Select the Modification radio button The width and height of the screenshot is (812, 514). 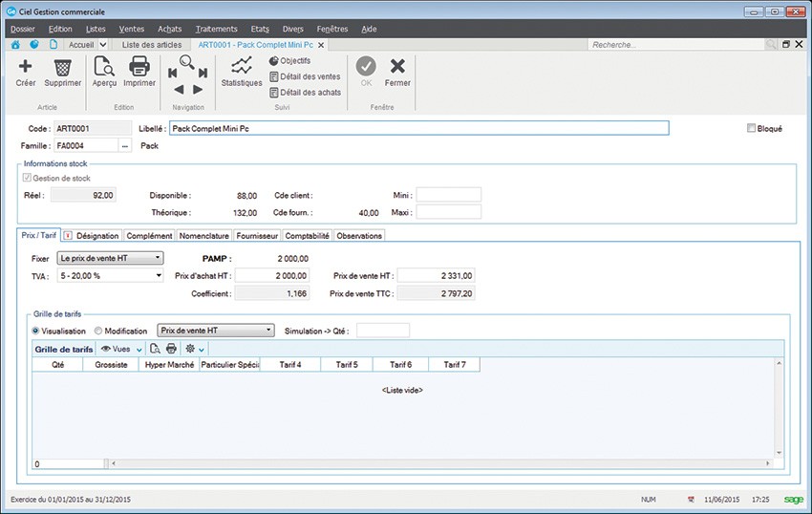coord(98,331)
